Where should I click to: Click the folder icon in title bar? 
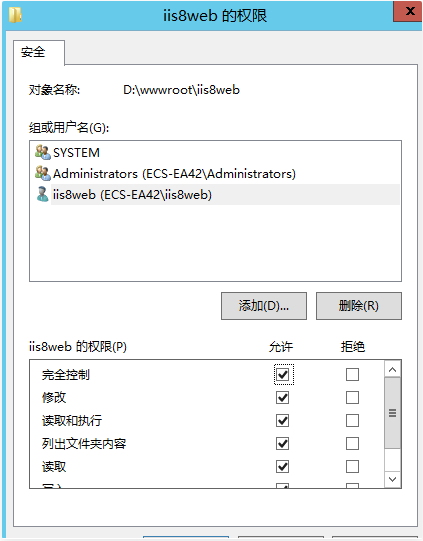tap(16, 15)
